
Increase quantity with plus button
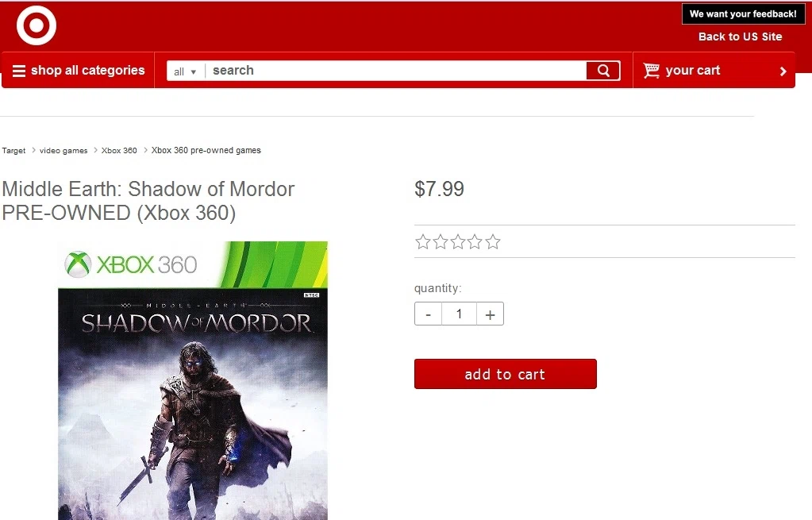click(x=490, y=314)
